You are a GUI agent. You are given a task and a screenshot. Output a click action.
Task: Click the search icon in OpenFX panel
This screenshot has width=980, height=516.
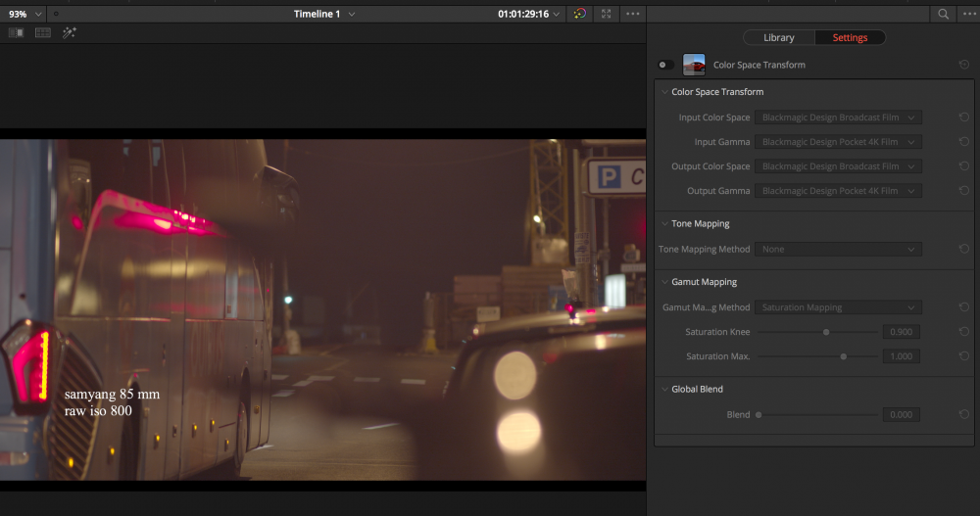943,14
